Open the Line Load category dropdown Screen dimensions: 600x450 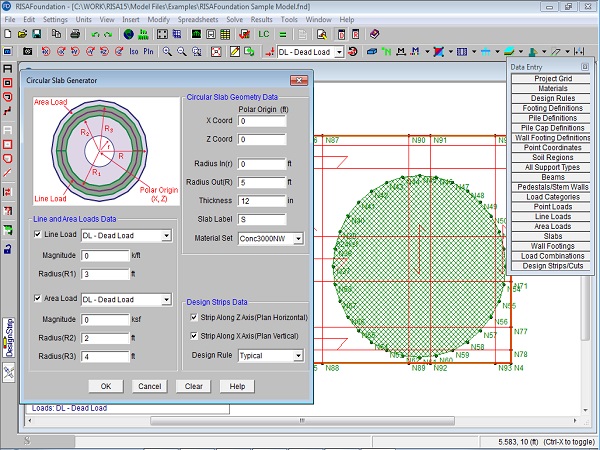click(x=166, y=236)
